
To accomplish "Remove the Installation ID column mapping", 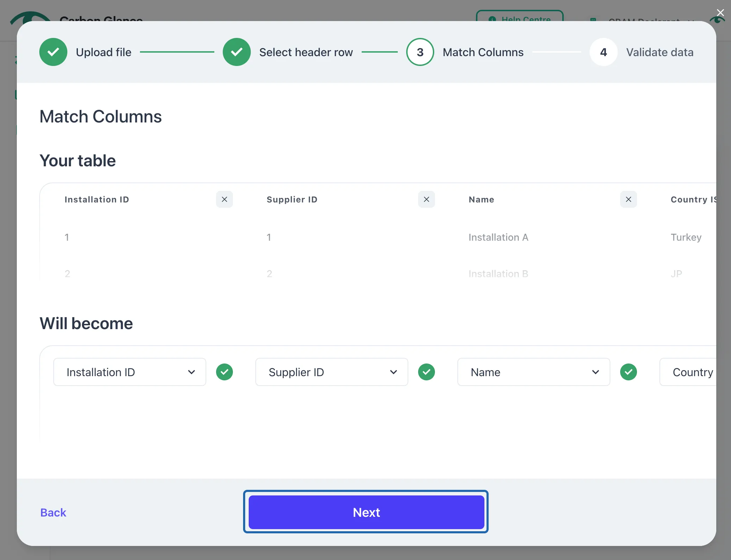I will (x=224, y=199).
